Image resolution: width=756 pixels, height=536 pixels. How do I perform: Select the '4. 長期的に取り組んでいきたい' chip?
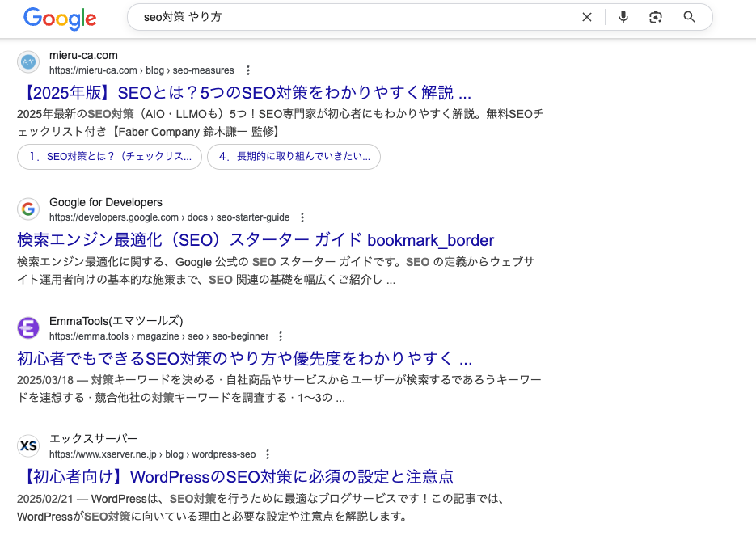pos(294,157)
